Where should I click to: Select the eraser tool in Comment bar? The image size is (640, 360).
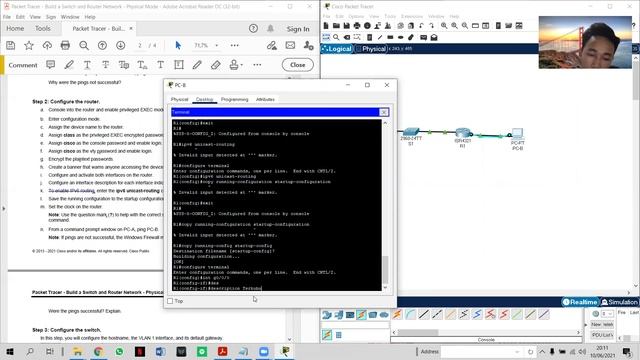coord(216,65)
